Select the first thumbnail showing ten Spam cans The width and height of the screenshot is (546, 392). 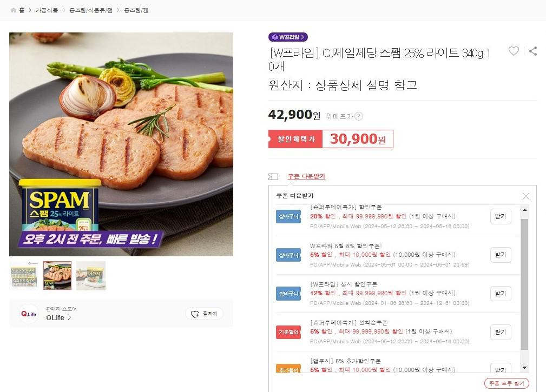(x=24, y=275)
